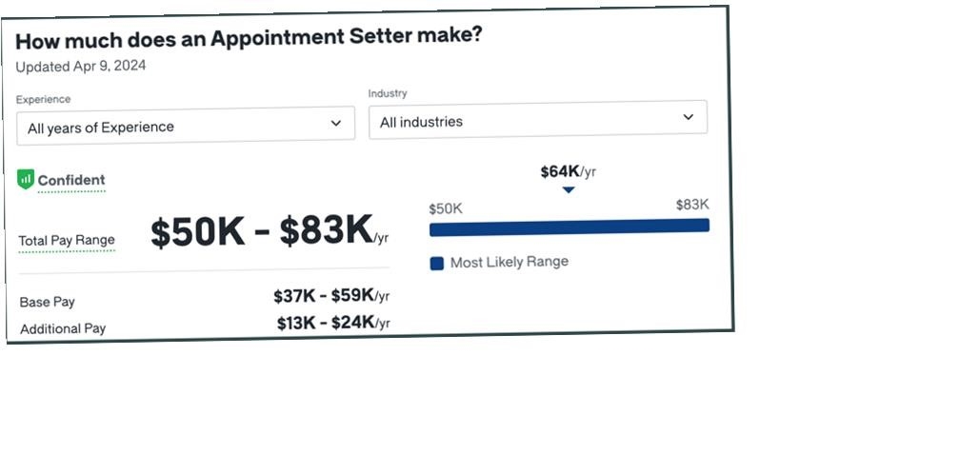980x454 pixels.
Task: Click the Total Pay Range underlined label
Action: pyautogui.click(x=67, y=241)
